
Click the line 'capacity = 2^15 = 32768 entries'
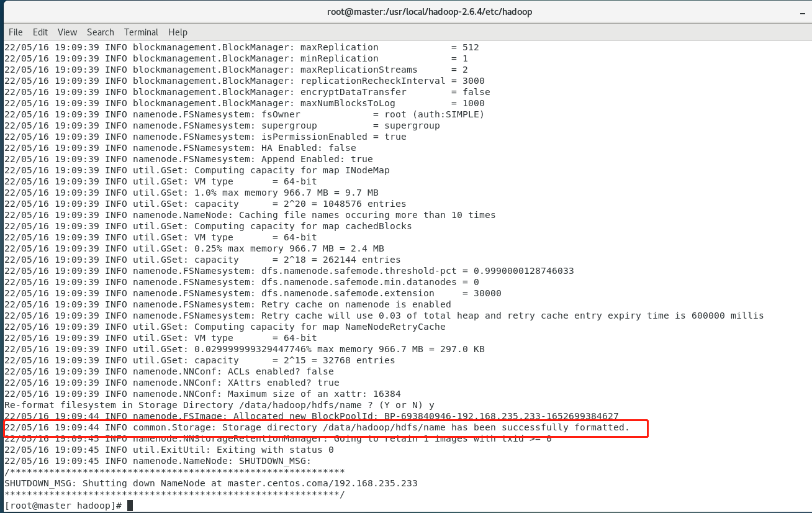tap(200, 360)
